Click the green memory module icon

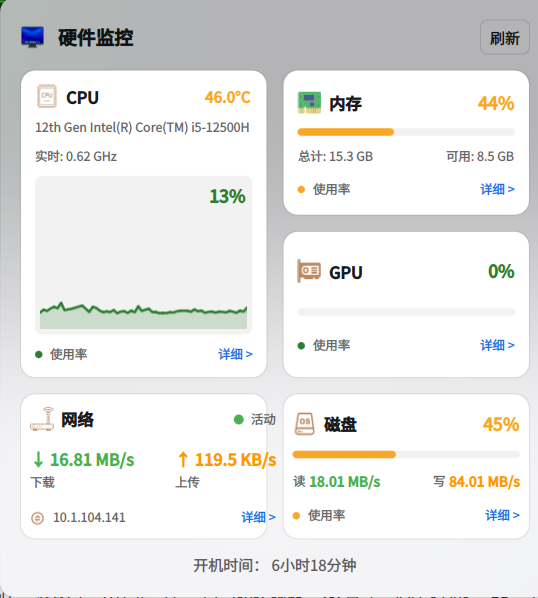(309, 103)
